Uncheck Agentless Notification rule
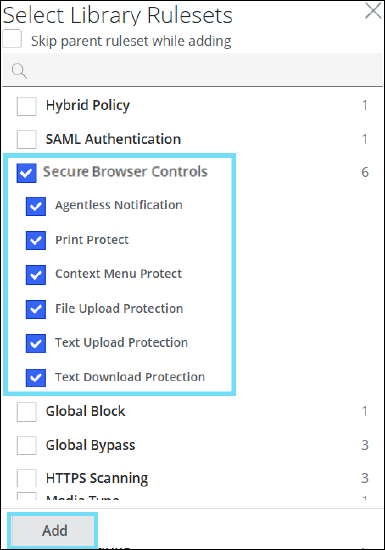 coord(36,206)
